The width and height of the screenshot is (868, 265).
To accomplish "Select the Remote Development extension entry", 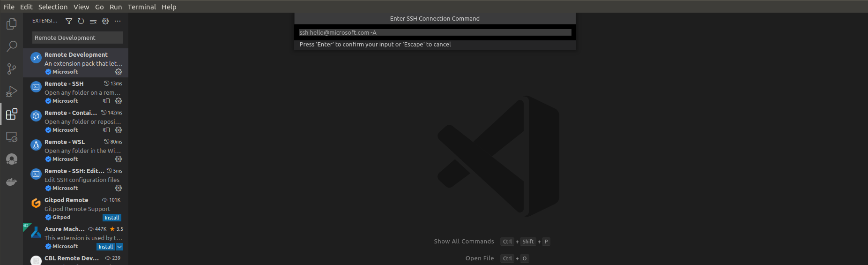I will pos(76,63).
